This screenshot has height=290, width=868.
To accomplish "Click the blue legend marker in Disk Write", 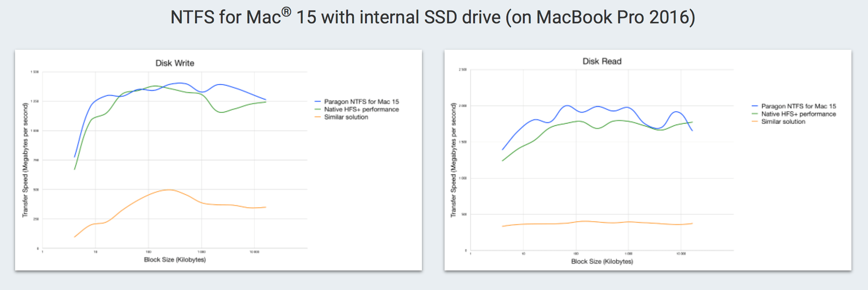I will click(318, 102).
